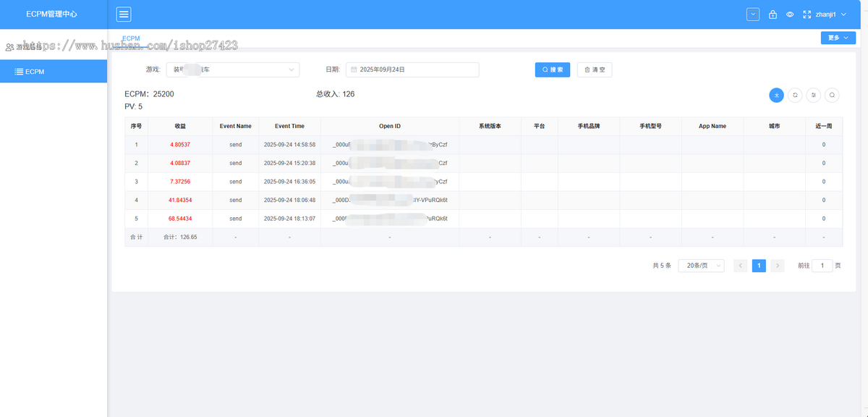
Task: Select page 1 in pagination
Action: point(759,266)
